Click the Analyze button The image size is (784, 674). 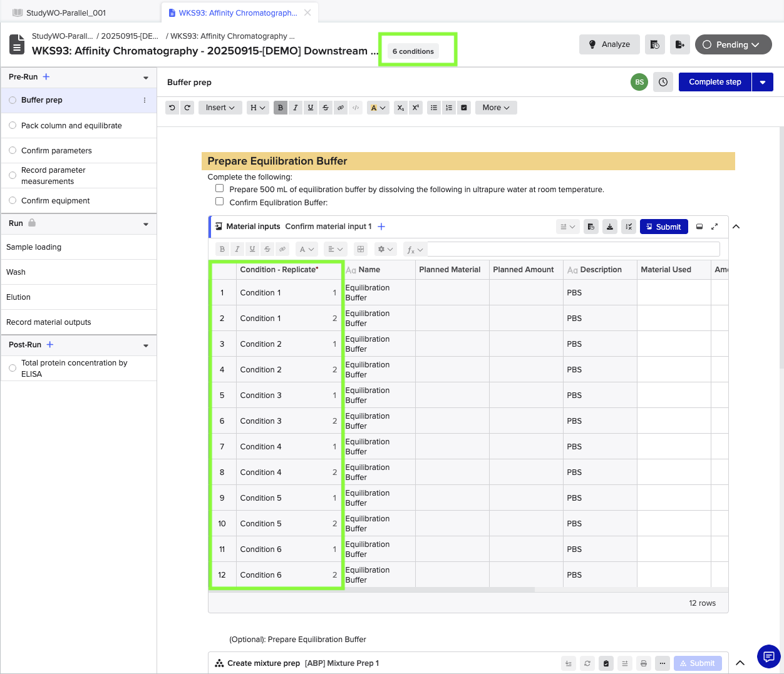[609, 44]
